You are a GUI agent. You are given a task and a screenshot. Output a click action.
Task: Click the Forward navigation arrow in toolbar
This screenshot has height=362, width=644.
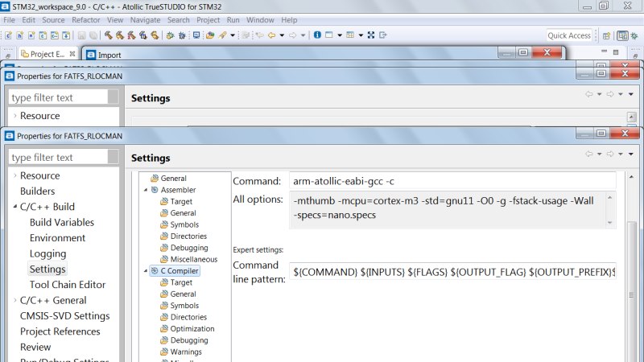tap(292, 35)
